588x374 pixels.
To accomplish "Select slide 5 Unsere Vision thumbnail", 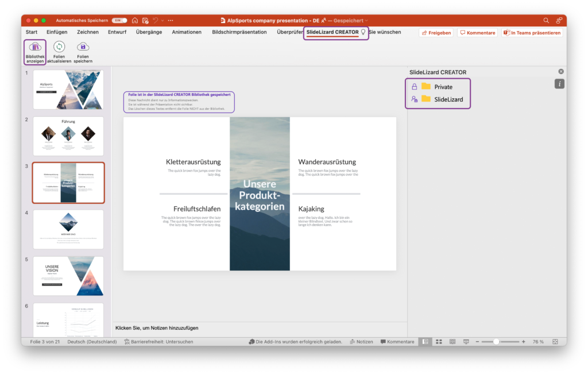I will tap(68, 276).
